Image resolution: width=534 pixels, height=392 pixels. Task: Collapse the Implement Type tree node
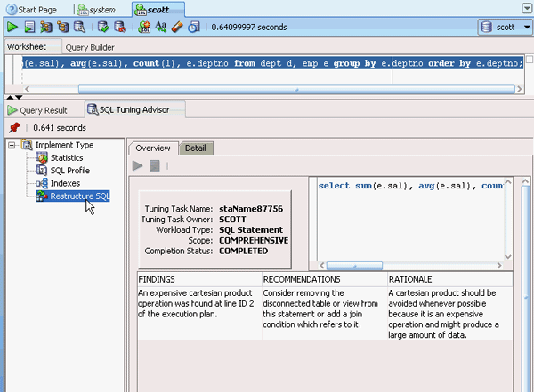pyautogui.click(x=12, y=145)
